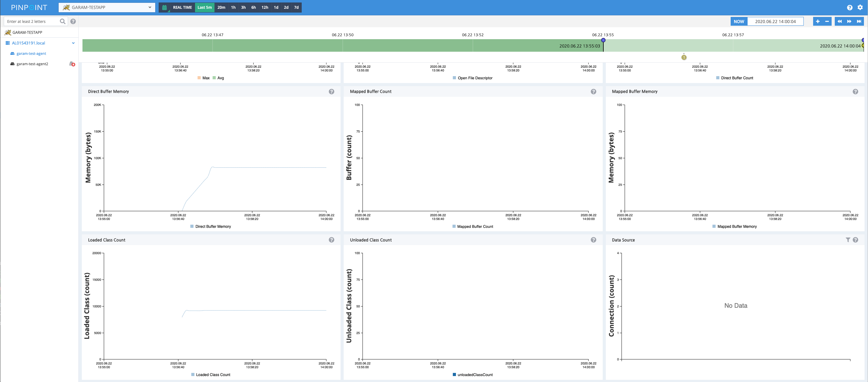The width and height of the screenshot is (868, 382).
Task: Collapse the AL01543191.local host via its chevron
Action: click(73, 43)
